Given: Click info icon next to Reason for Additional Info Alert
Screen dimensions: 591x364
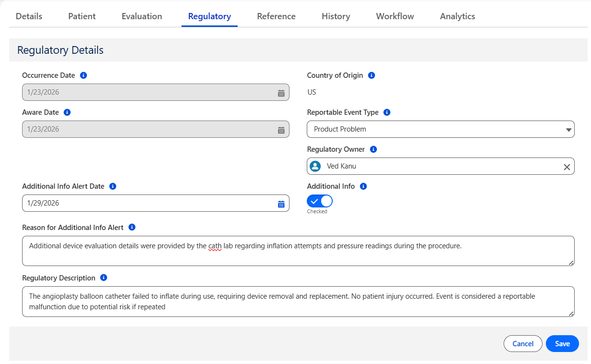Looking at the screenshot, I should [x=132, y=228].
